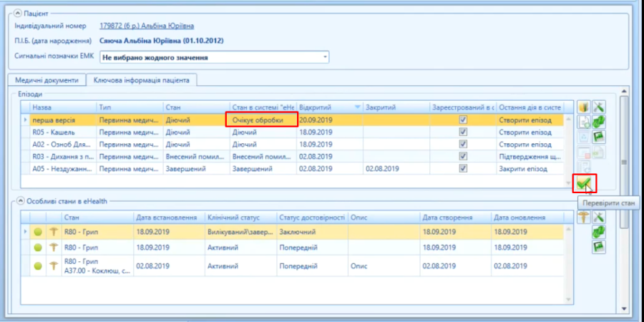Viewport: 644px width, 322px height.
Task: Click caduceus icon in Коклюш row
Action: [x=54, y=266]
